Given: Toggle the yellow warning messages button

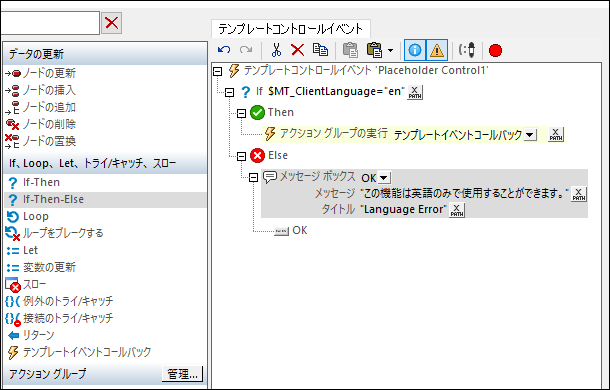Looking at the screenshot, I should (437, 50).
